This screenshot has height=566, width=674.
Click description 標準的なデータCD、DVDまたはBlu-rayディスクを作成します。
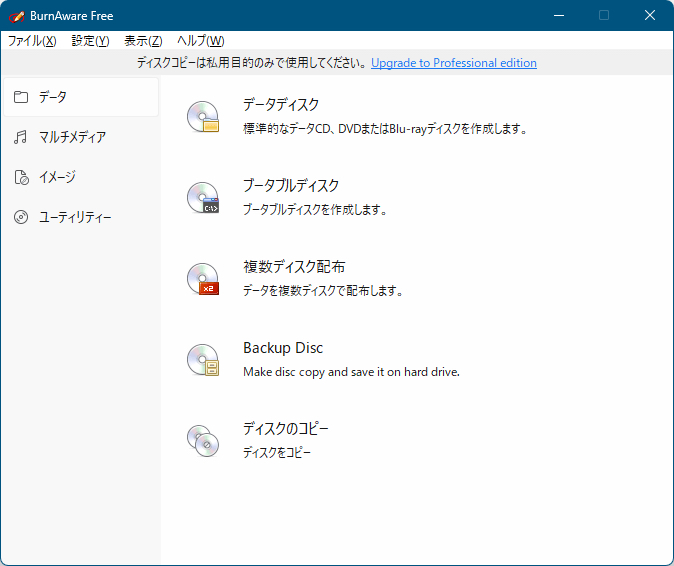click(x=386, y=128)
